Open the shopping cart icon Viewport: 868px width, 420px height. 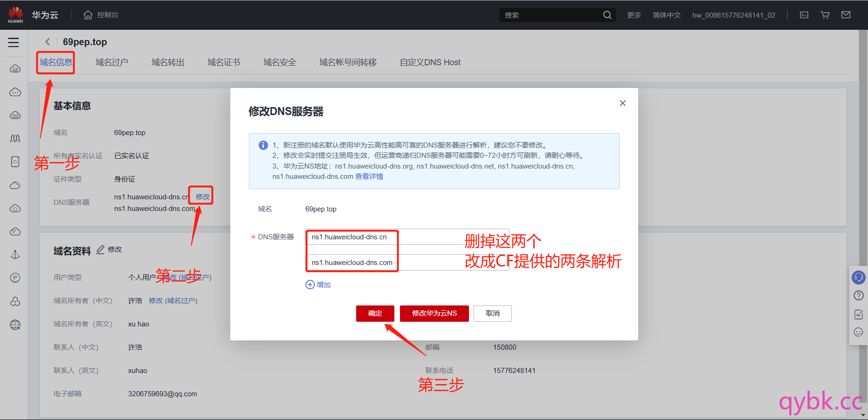click(825, 15)
